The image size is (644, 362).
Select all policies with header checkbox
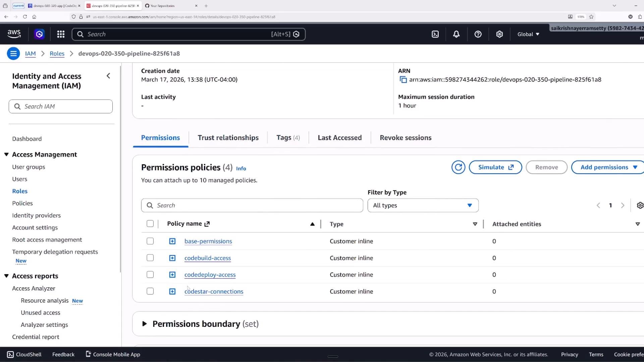pos(150,224)
